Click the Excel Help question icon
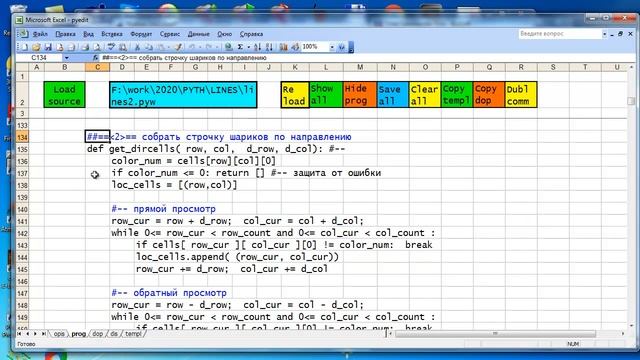 342,47
